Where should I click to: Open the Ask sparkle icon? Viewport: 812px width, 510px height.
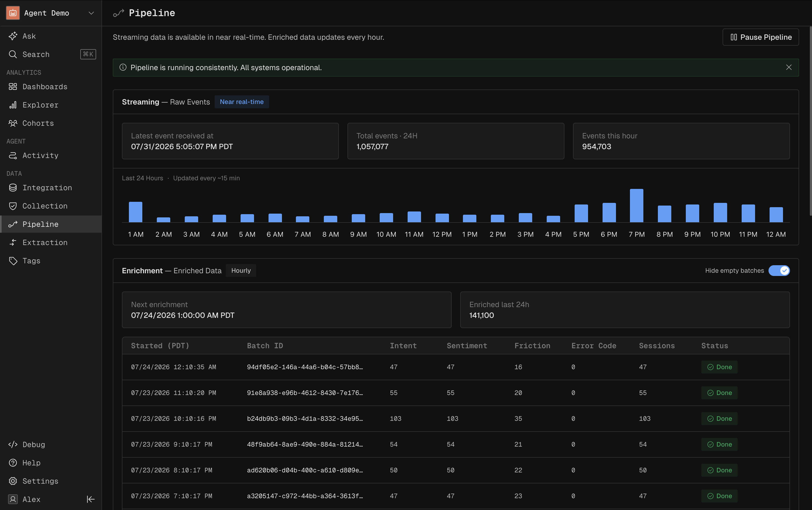(x=13, y=36)
